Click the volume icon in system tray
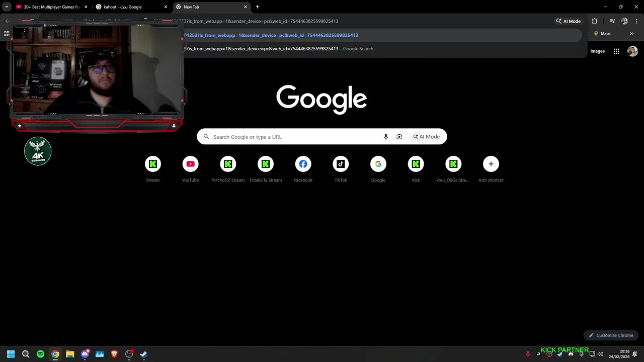Screen dimensions: 644x362 point(600,354)
